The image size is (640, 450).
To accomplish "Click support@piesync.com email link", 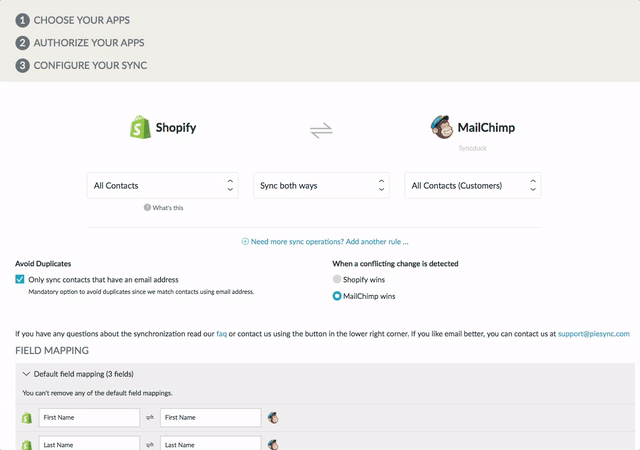I will pos(593,334).
